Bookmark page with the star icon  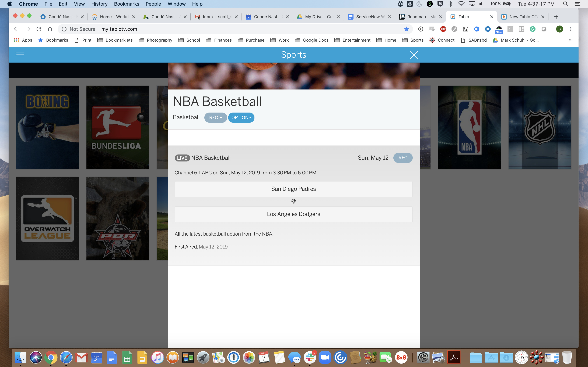(407, 29)
